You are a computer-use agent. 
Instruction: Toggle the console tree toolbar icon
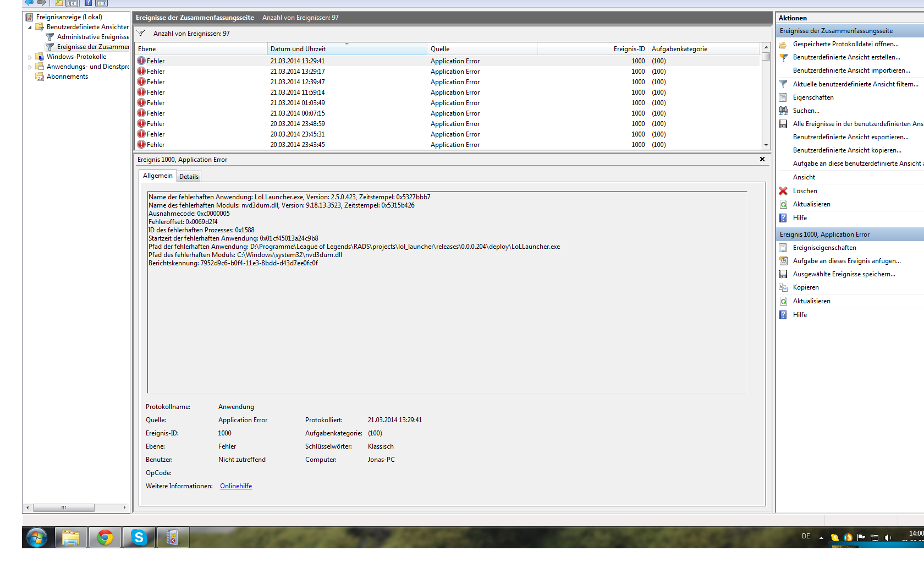tap(71, 3)
